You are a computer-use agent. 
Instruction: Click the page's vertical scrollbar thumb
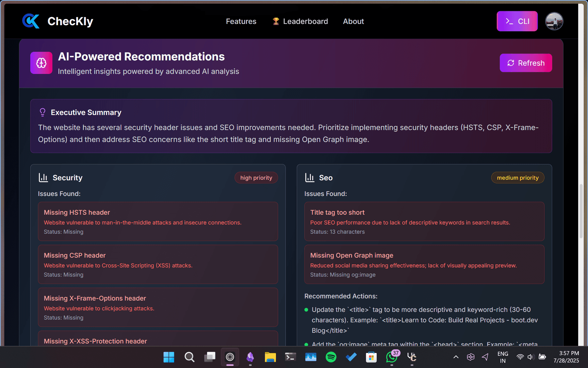click(x=581, y=210)
